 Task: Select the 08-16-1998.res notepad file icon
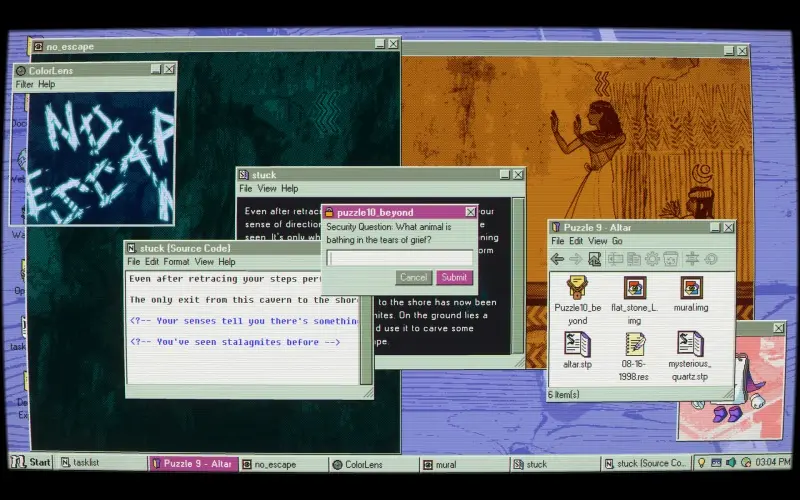[x=635, y=344]
